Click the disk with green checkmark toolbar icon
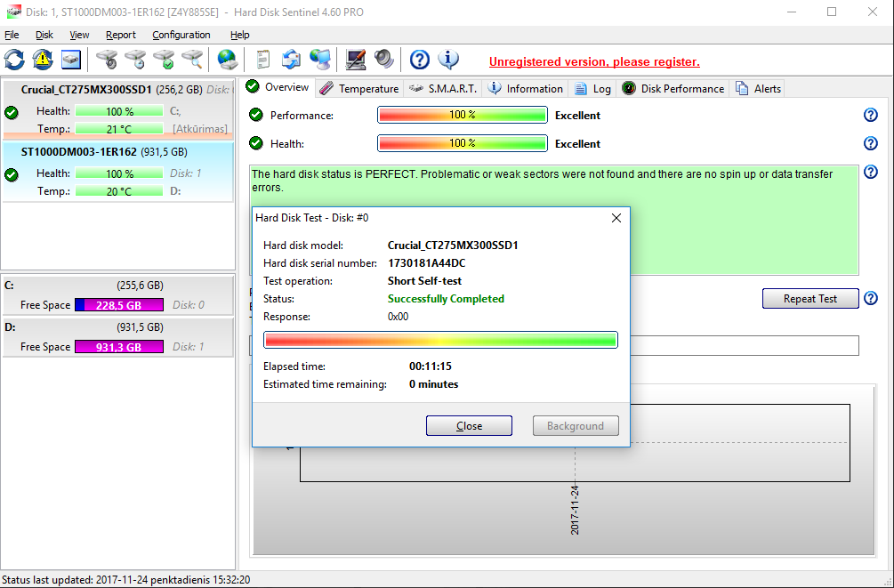 [x=165, y=60]
